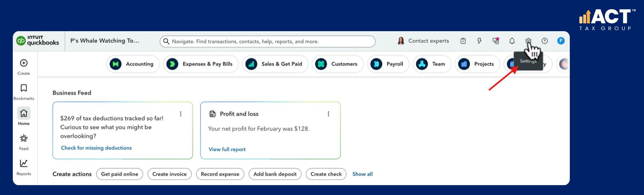This screenshot has height=195, width=644.
Task: Open the clipboard tasks icon in header
Action: coord(463,41)
